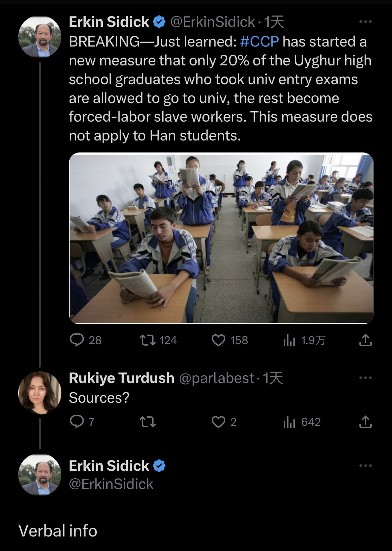
Task: View analytics showing 1.9万 views
Action: click(x=289, y=340)
